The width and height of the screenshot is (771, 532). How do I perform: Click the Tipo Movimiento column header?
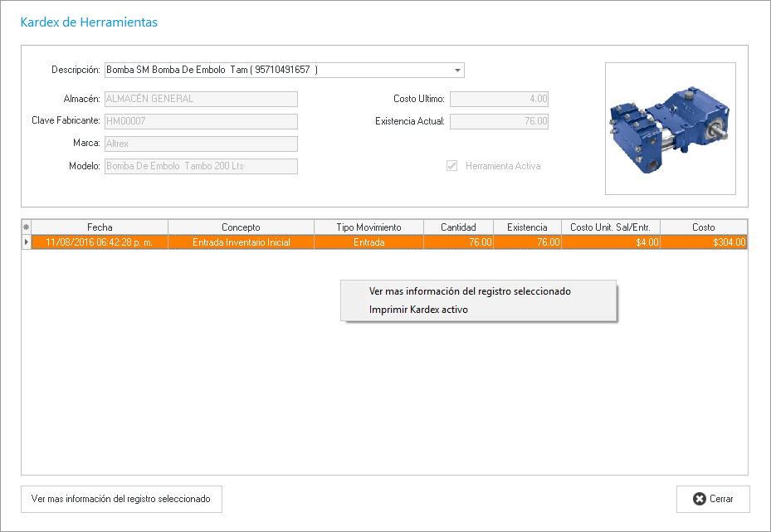click(x=368, y=227)
